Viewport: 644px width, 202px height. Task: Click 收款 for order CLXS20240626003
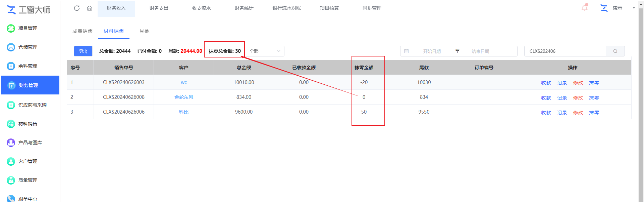[x=546, y=83]
